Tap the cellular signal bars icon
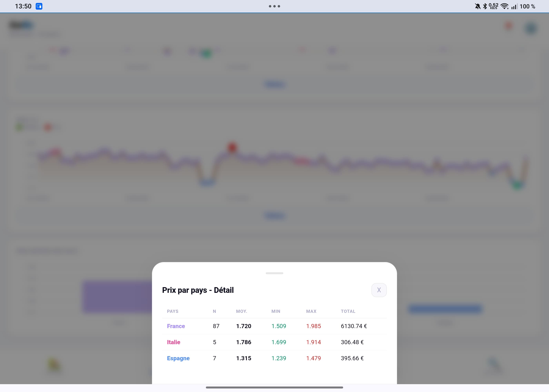Screen dimensions: 549x392 514,6
